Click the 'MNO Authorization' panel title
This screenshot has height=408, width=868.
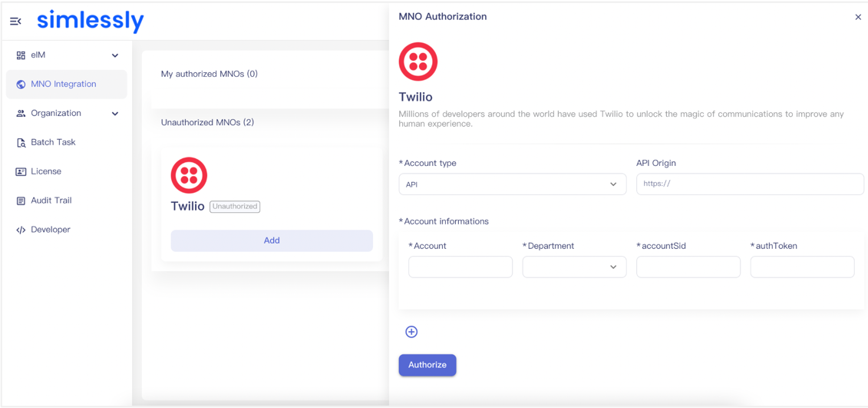point(443,17)
